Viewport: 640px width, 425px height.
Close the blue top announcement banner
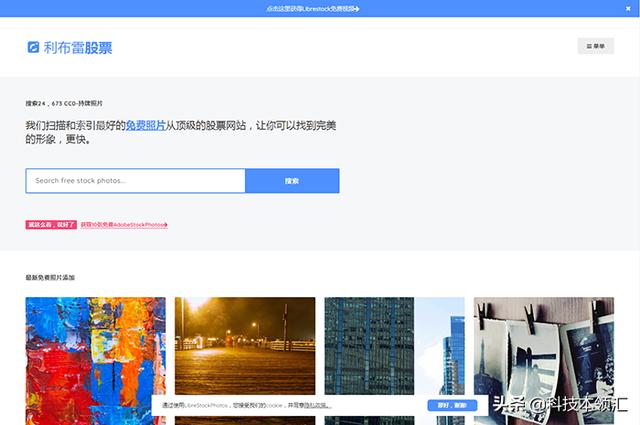[x=628, y=9]
